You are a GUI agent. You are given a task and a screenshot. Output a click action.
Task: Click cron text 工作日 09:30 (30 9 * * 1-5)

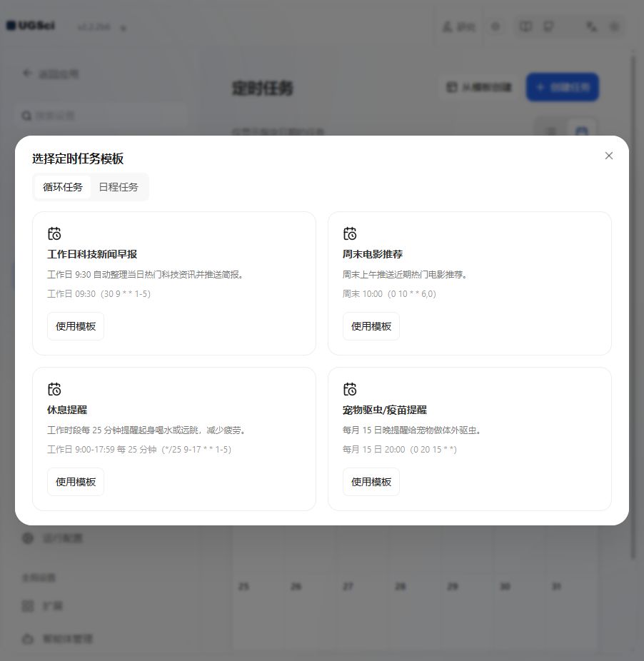click(99, 294)
